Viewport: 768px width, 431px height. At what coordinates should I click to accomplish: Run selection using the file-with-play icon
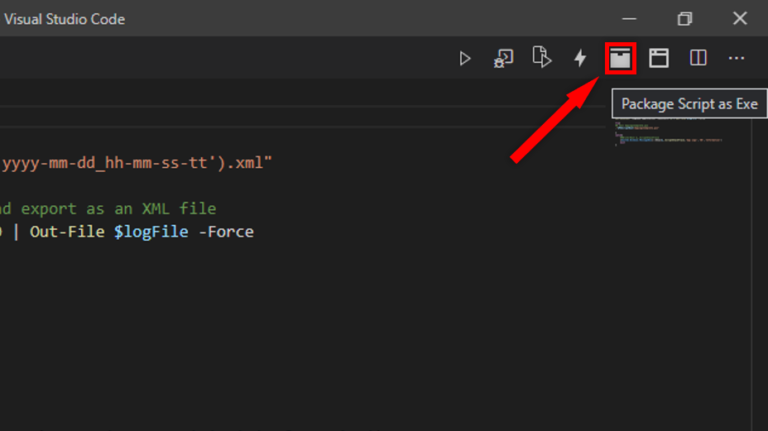[x=542, y=57]
